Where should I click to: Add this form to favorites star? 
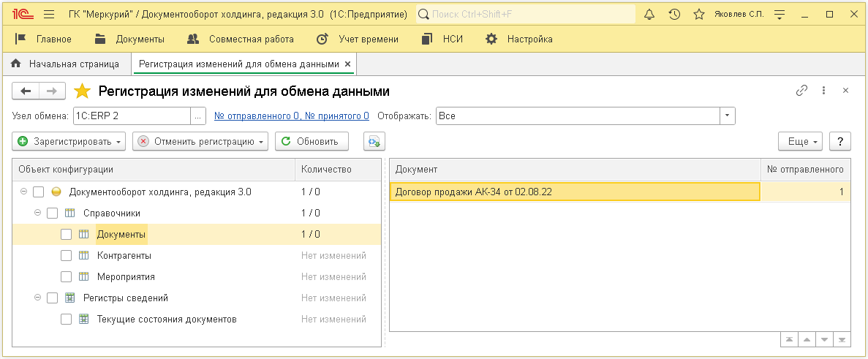coord(83,91)
